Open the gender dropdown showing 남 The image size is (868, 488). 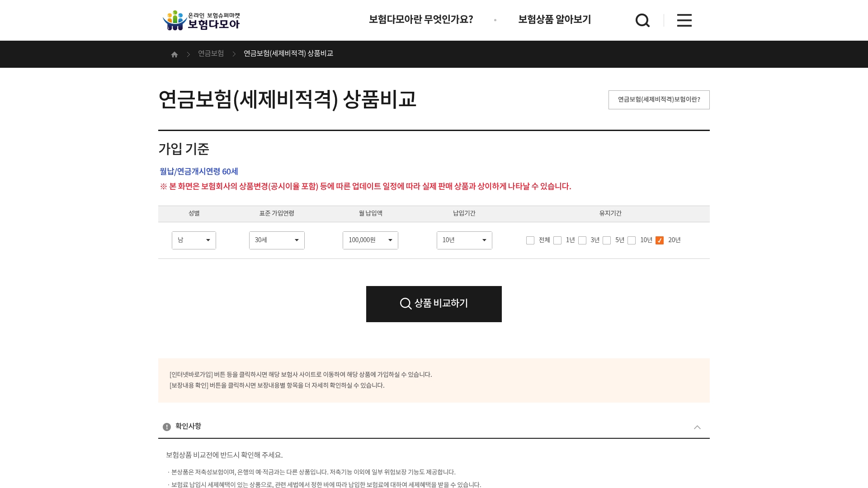(x=194, y=240)
